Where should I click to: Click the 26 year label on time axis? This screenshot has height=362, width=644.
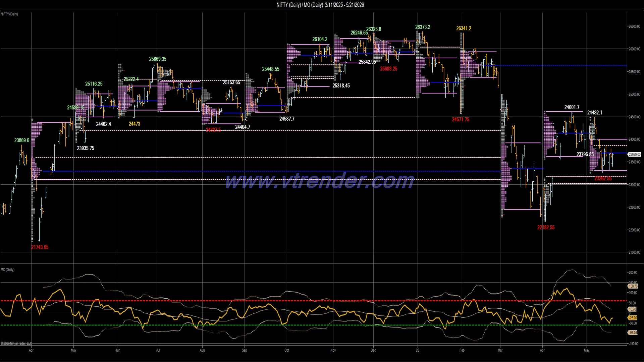[418, 350]
